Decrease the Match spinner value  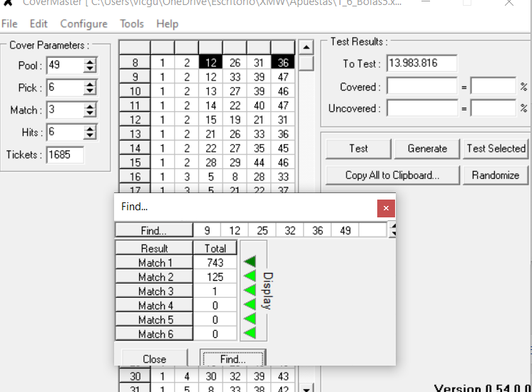coord(90,113)
